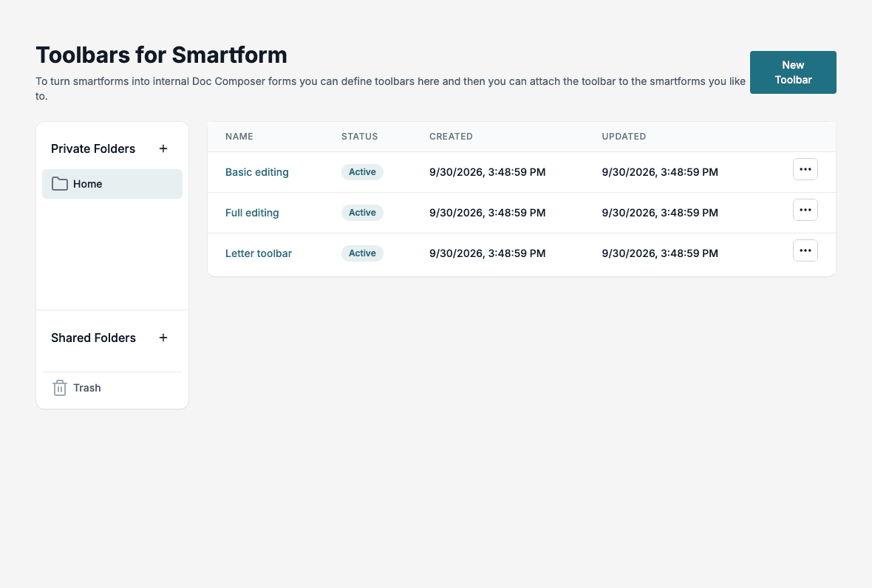Click the created date of Basic editing

(487, 172)
